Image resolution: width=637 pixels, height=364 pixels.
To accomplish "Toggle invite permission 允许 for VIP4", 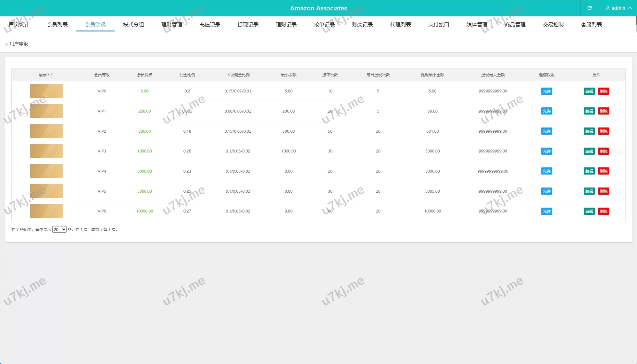I will tap(546, 171).
